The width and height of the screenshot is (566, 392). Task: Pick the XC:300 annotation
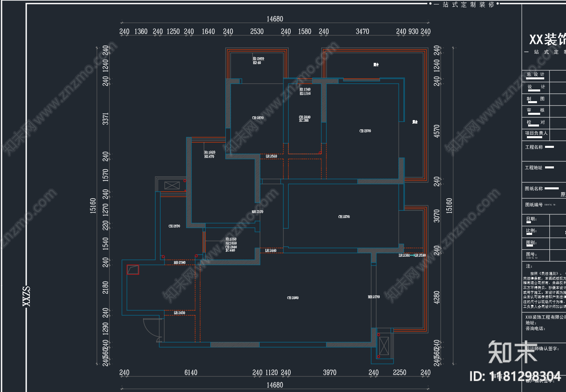pyautogui.click(x=304, y=120)
